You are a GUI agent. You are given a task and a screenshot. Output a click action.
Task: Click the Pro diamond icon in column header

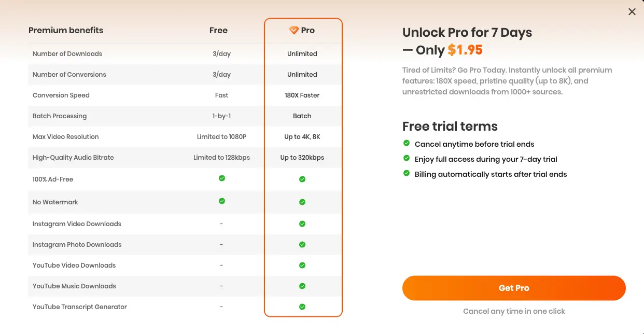point(294,30)
